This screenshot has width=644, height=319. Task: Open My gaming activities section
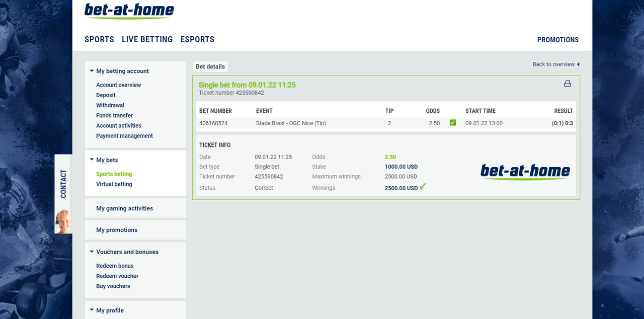click(124, 208)
